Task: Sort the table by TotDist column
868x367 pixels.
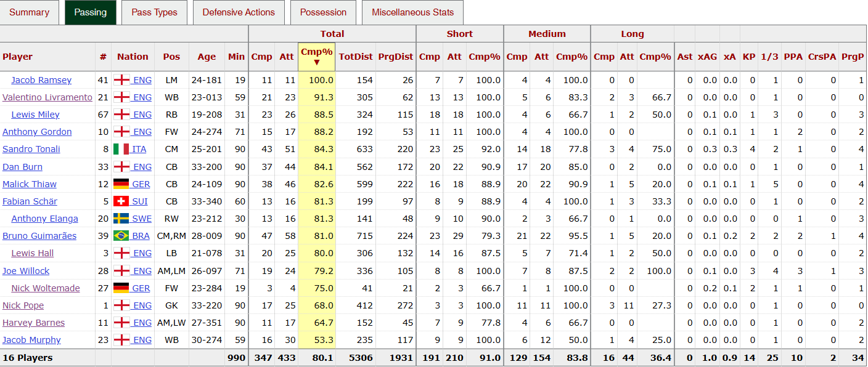Action: 356,57
